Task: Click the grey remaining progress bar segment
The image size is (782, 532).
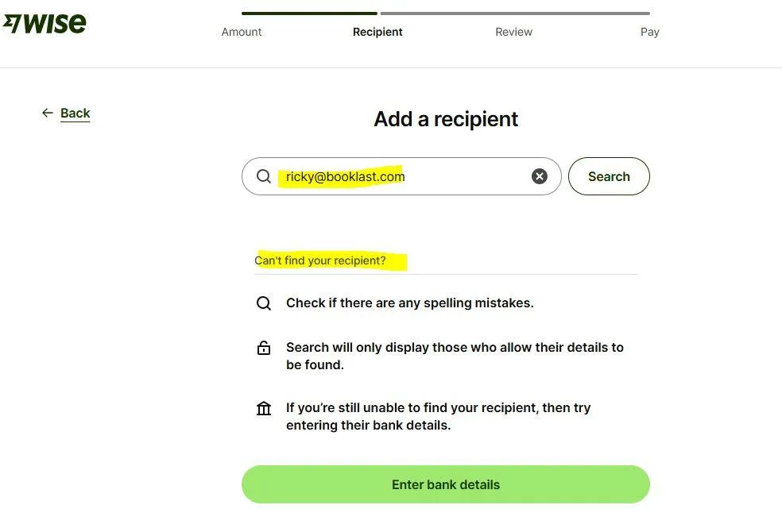Action: [x=515, y=13]
